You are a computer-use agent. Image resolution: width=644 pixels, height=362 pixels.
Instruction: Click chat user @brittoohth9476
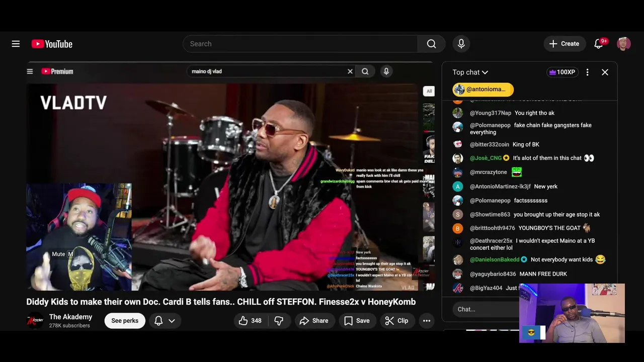(493, 228)
